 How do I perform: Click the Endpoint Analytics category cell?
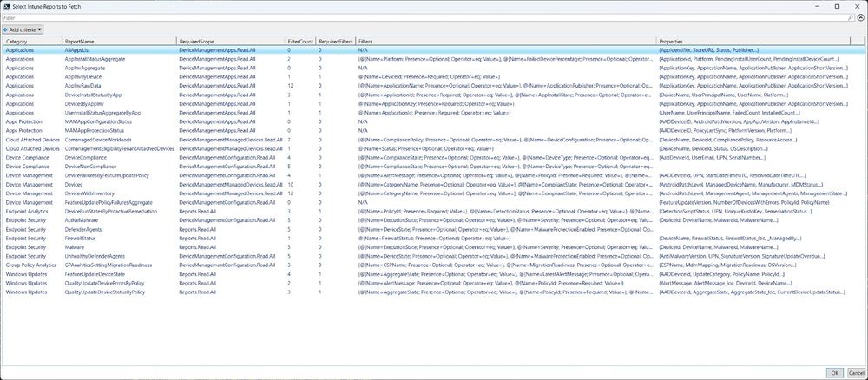26,212
